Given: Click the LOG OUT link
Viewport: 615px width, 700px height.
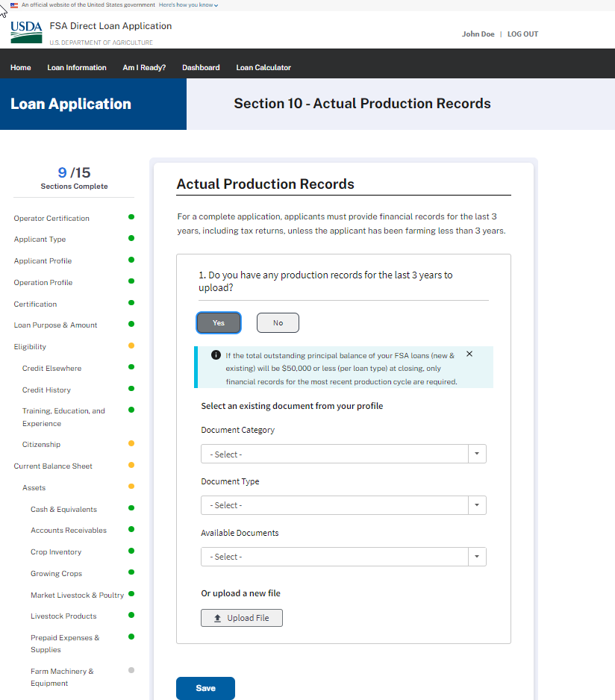Looking at the screenshot, I should tap(522, 34).
